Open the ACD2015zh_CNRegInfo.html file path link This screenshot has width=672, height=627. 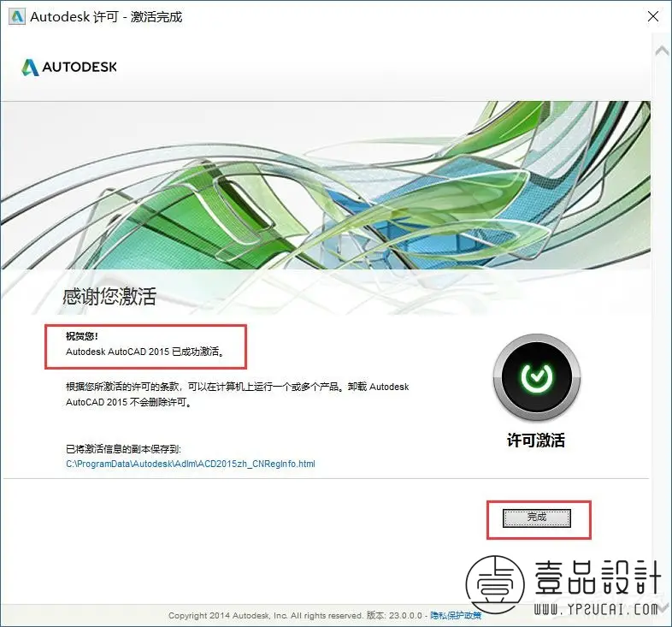pos(191,464)
